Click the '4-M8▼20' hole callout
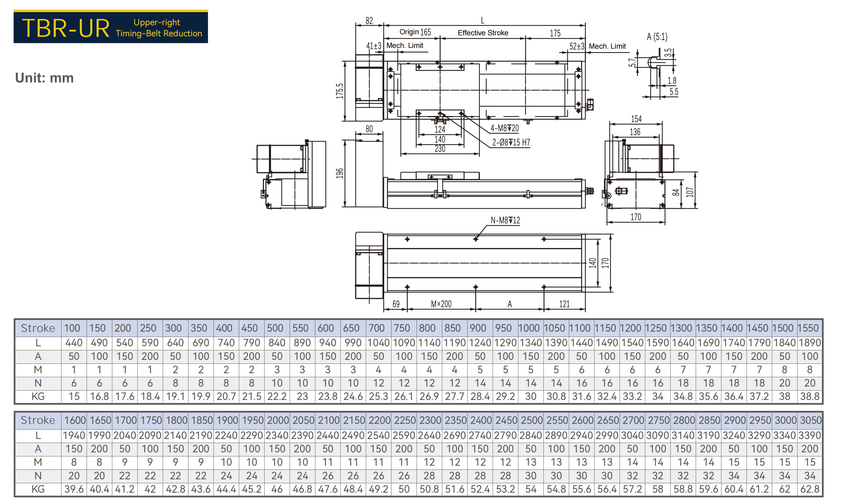Viewport: 841px width, 504px height. [504, 128]
